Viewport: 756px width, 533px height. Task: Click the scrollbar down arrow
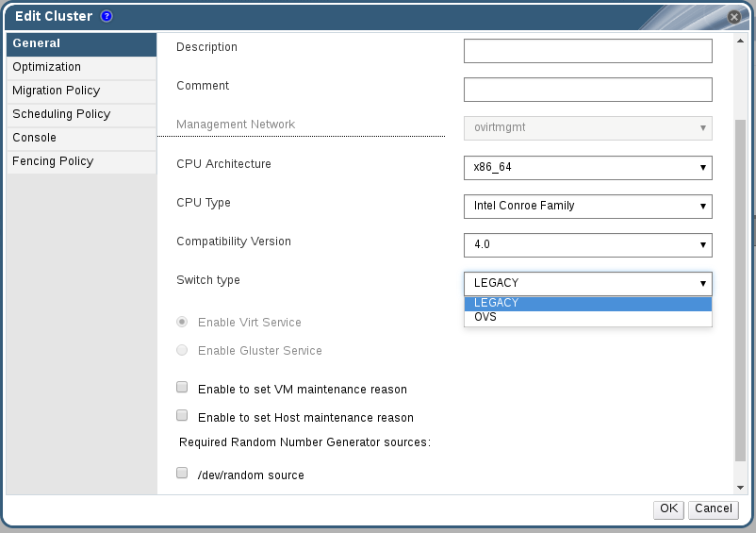click(x=739, y=487)
